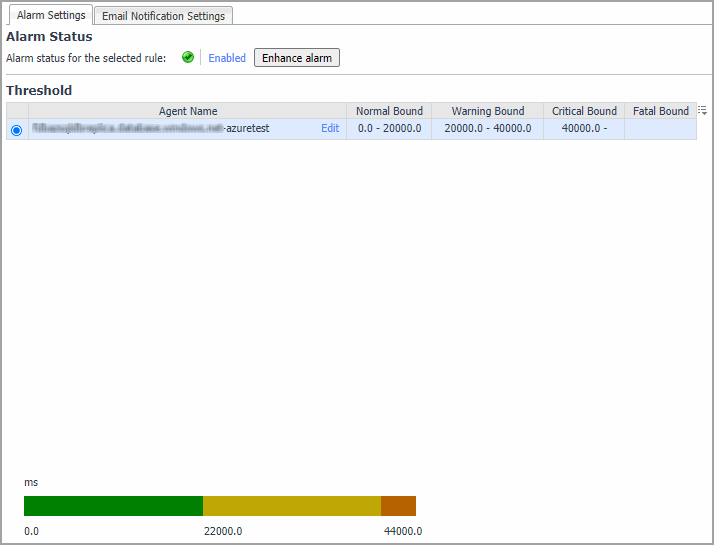Click the green normal threshold bar segment
The height and width of the screenshot is (545, 714).
[x=113, y=506]
